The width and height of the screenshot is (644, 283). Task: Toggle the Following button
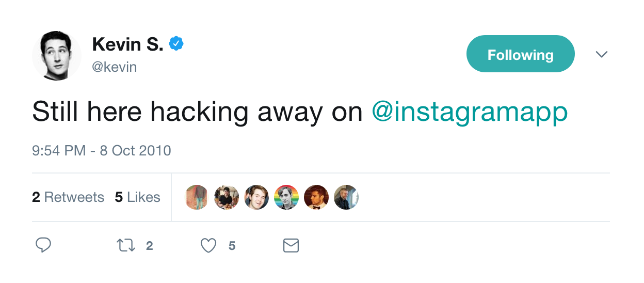coord(520,54)
